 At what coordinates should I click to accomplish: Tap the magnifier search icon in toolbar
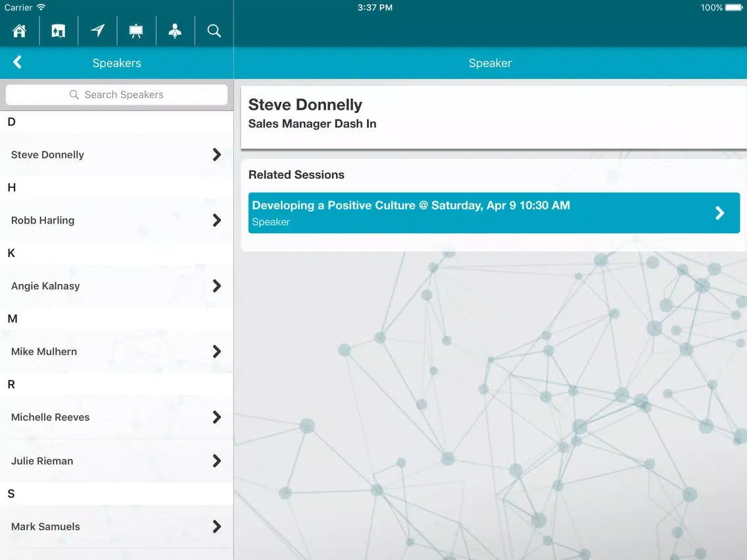[x=214, y=31]
